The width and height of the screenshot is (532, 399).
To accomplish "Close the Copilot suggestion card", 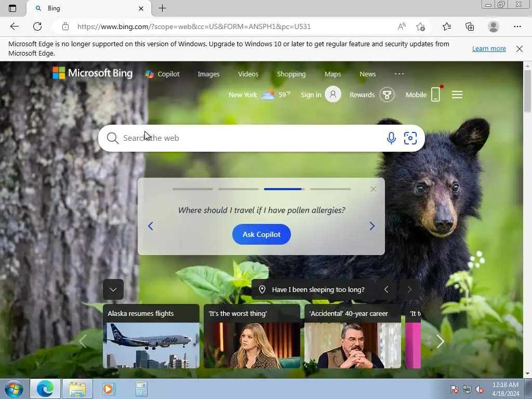I will coord(373,189).
